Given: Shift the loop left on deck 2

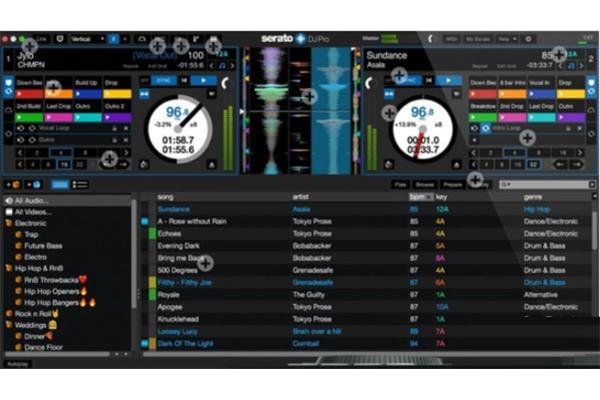Looking at the screenshot, I should point(560,165).
